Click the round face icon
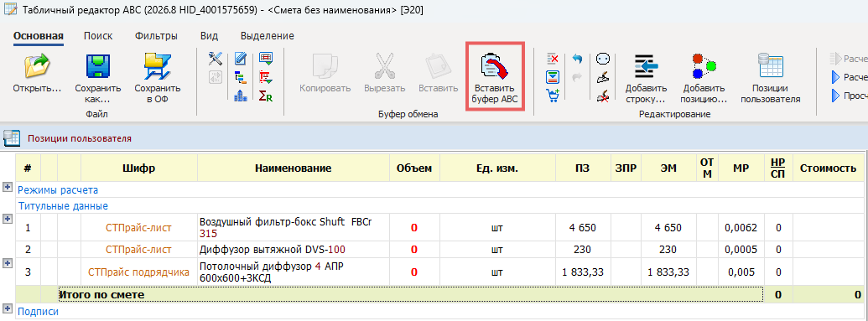The height and width of the screenshot is (321, 868). click(603, 58)
